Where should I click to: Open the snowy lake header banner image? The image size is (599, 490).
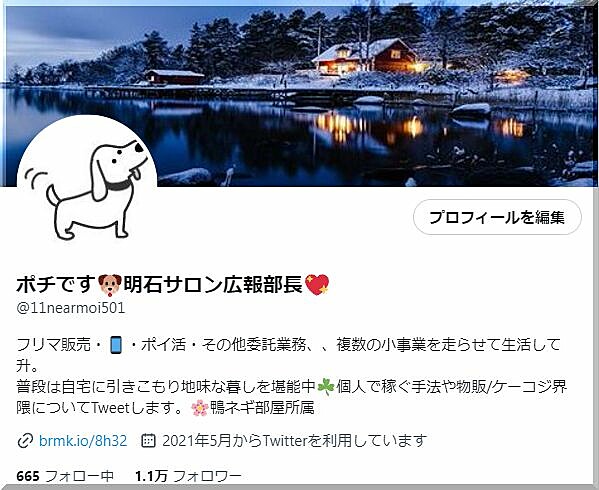(x=300, y=94)
